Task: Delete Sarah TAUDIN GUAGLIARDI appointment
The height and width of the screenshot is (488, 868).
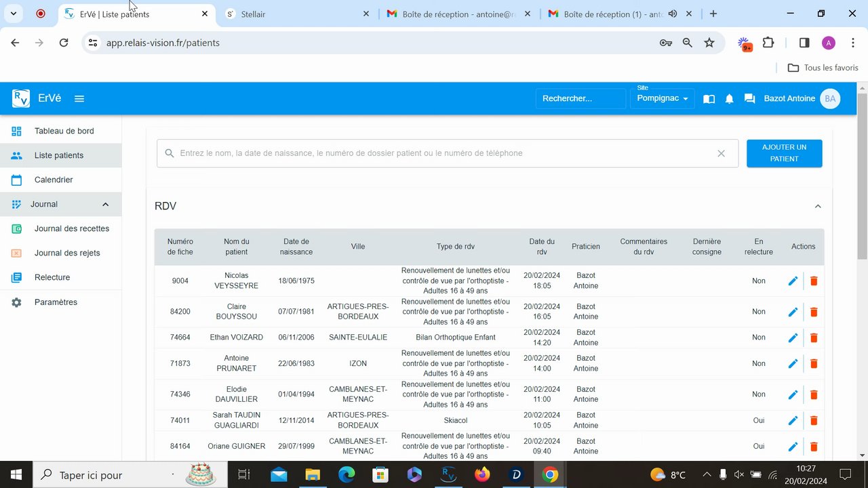Action: click(814, 420)
